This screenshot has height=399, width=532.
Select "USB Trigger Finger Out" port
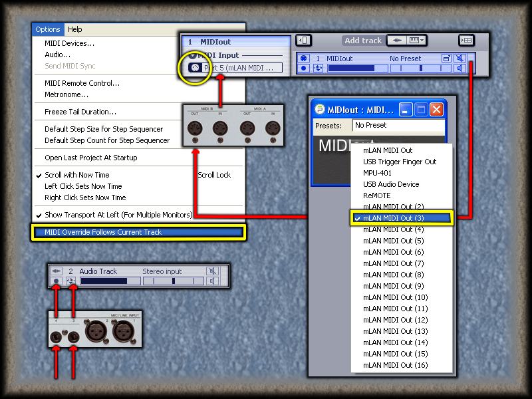(x=402, y=162)
